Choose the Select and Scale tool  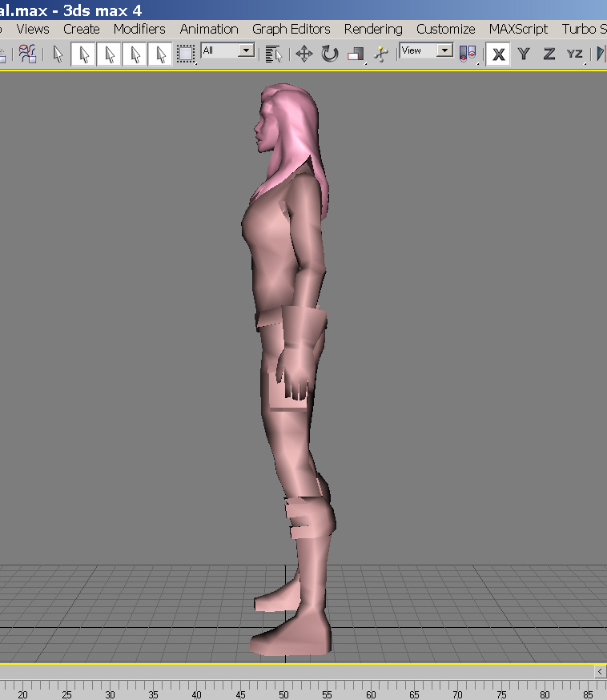coord(356,54)
